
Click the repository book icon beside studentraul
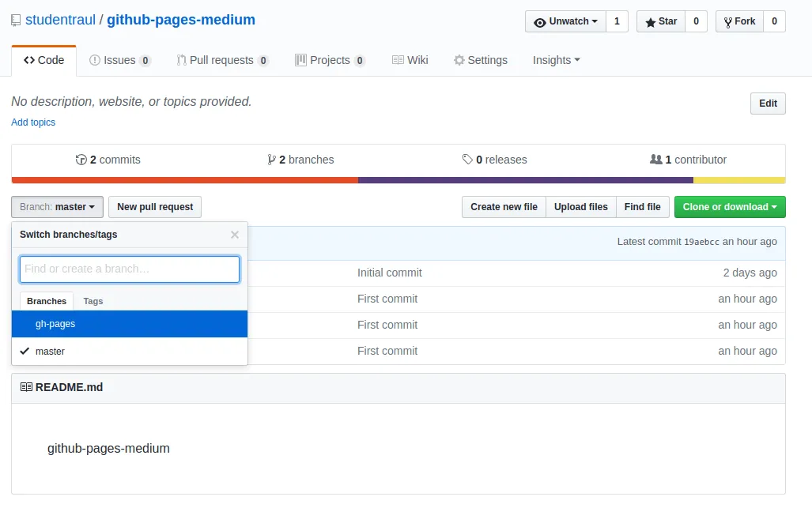click(16, 21)
